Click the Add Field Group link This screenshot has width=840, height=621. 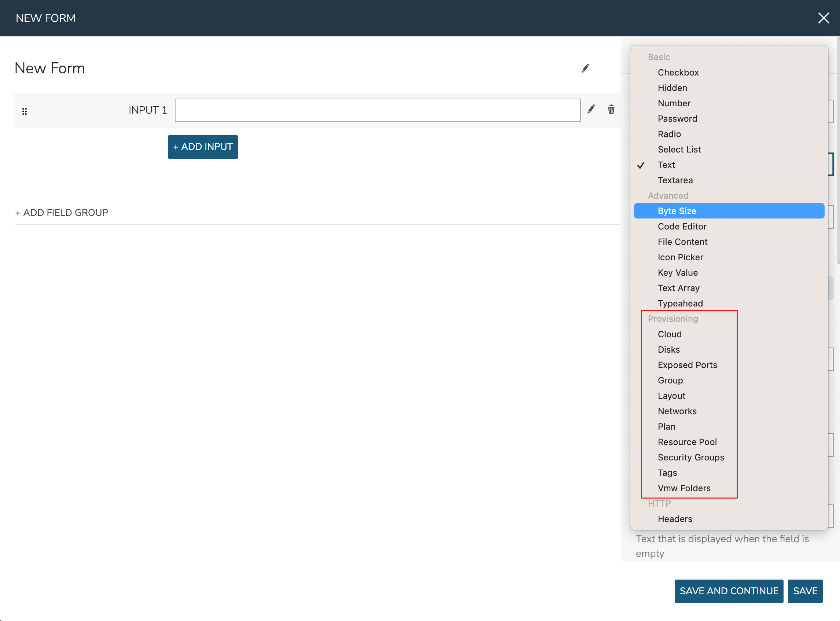point(62,212)
